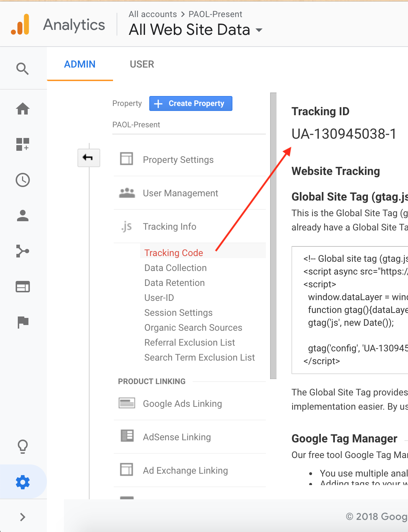The image size is (408, 532).
Task: Open Conversions reports flag icon
Action: click(23, 322)
